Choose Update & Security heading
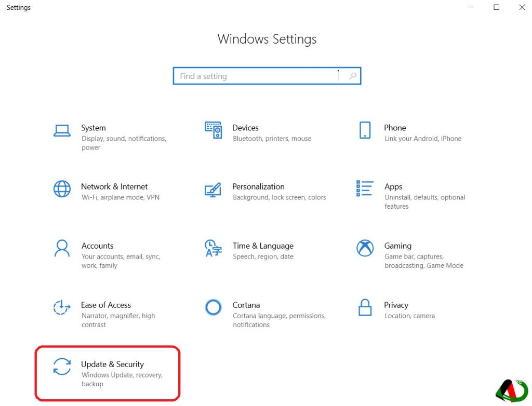 click(x=112, y=364)
